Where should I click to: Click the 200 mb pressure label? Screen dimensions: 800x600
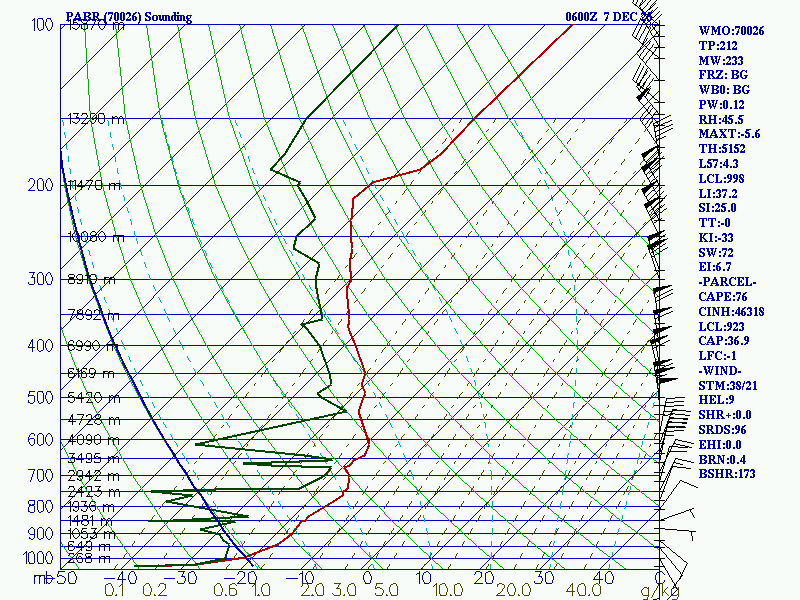[40, 185]
